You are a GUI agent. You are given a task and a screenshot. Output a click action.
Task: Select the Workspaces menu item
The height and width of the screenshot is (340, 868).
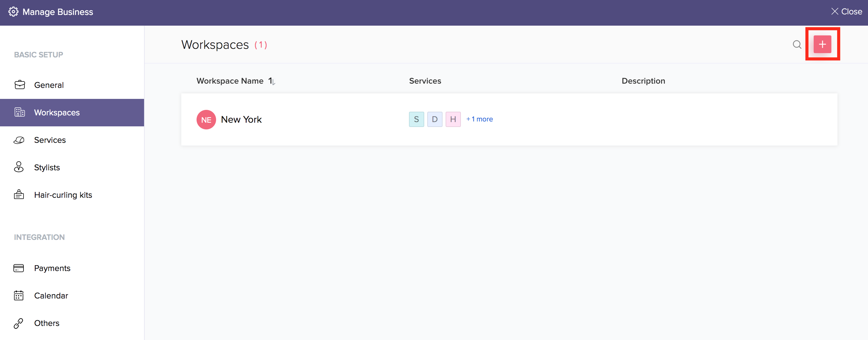click(x=56, y=113)
